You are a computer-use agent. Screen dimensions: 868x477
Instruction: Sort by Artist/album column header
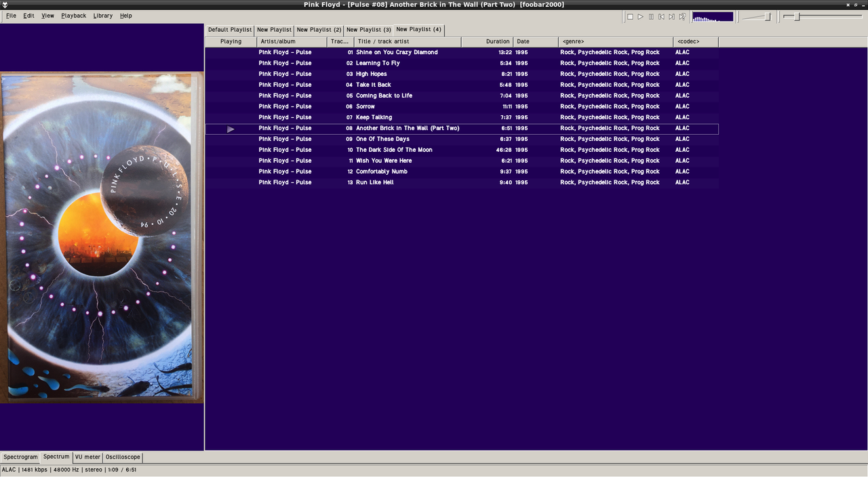292,41
